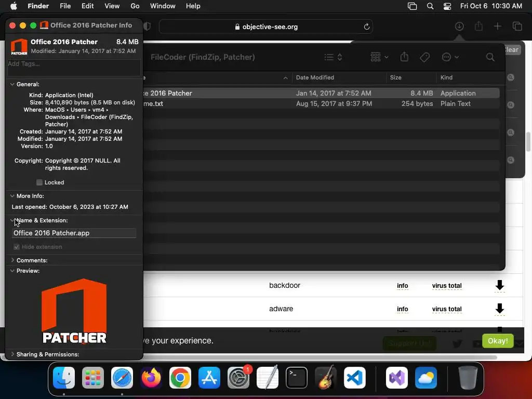
Task: Show Safari tab overview icon
Action: (x=517, y=26)
